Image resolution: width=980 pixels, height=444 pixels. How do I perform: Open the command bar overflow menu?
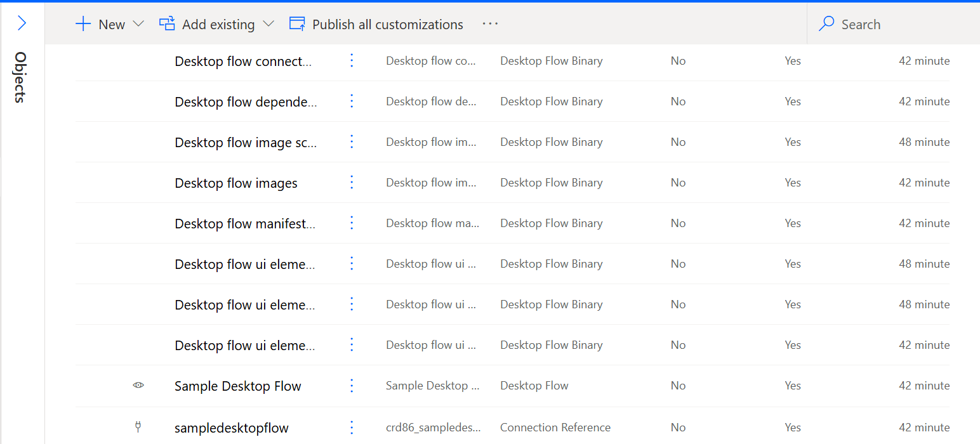click(490, 24)
